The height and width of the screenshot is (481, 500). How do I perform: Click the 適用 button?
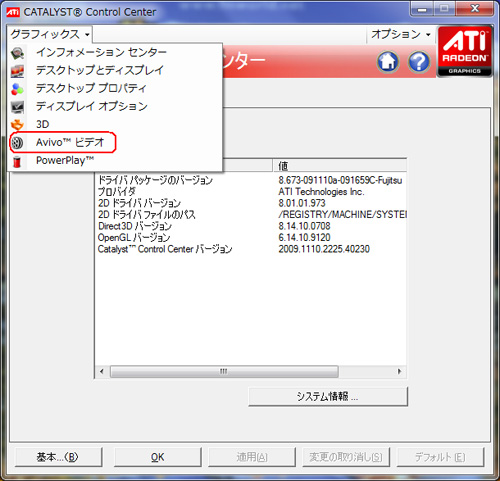252,457
